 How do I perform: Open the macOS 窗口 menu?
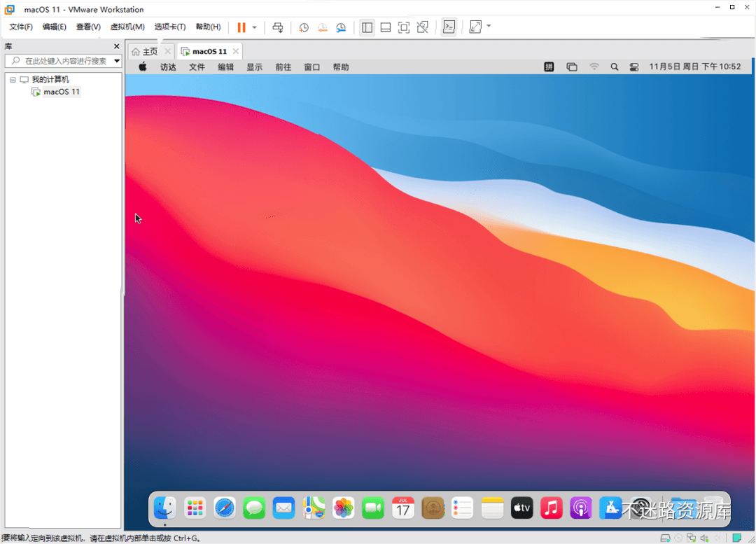(x=312, y=67)
